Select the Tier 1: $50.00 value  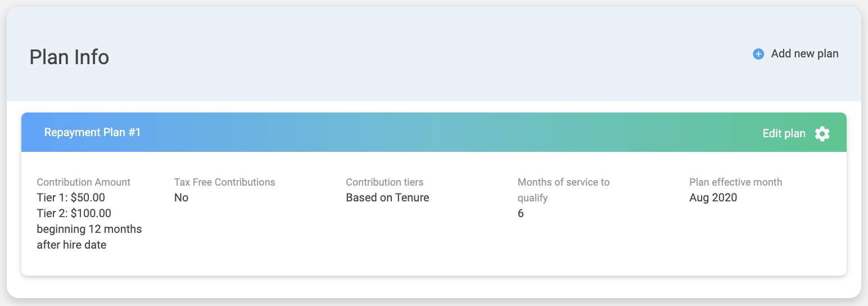point(71,197)
